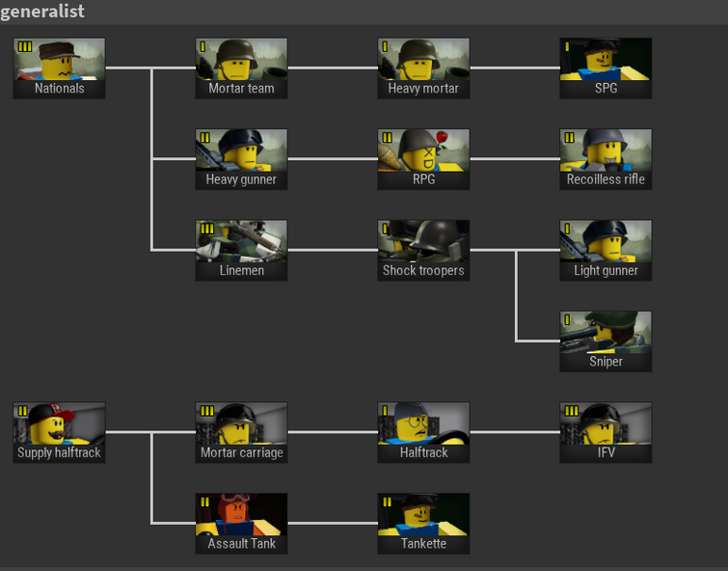The height and width of the screenshot is (571, 728).
Task: Select the Supply halftrack vehicle
Action: (x=59, y=432)
